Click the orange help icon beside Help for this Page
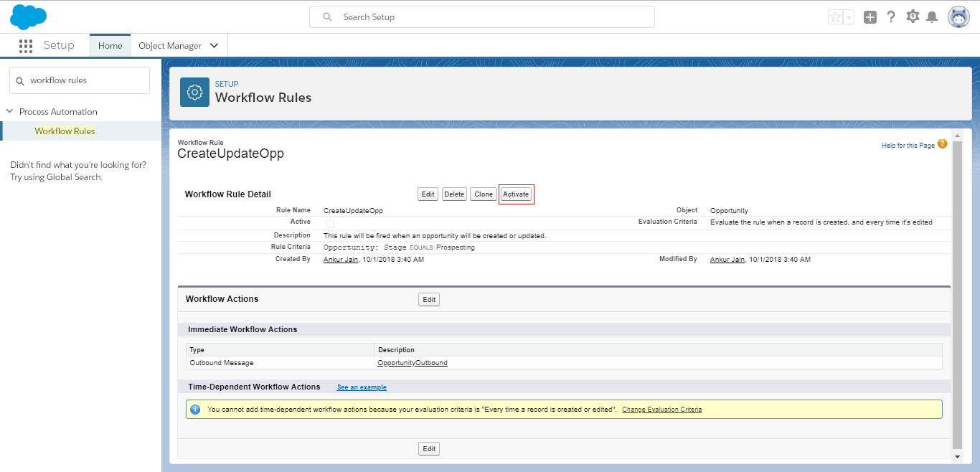Image resolution: width=980 pixels, height=472 pixels. (x=943, y=144)
